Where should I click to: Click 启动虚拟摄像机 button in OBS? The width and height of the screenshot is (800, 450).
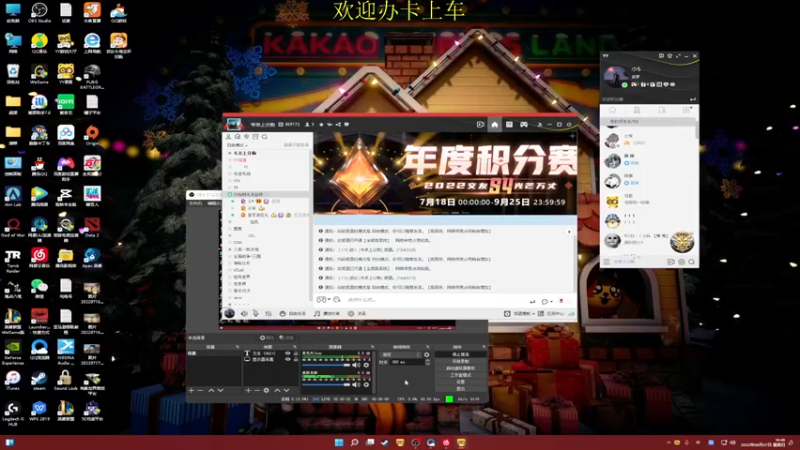coord(461,368)
